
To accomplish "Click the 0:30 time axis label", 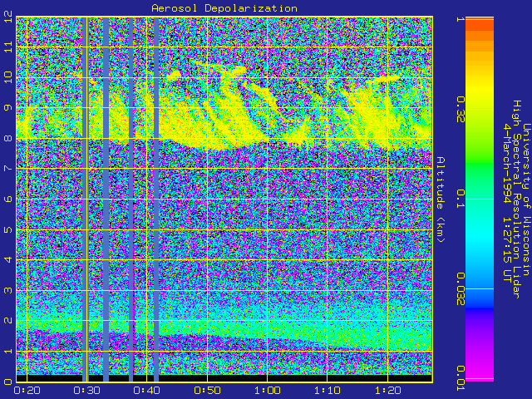I will click(x=86, y=391).
